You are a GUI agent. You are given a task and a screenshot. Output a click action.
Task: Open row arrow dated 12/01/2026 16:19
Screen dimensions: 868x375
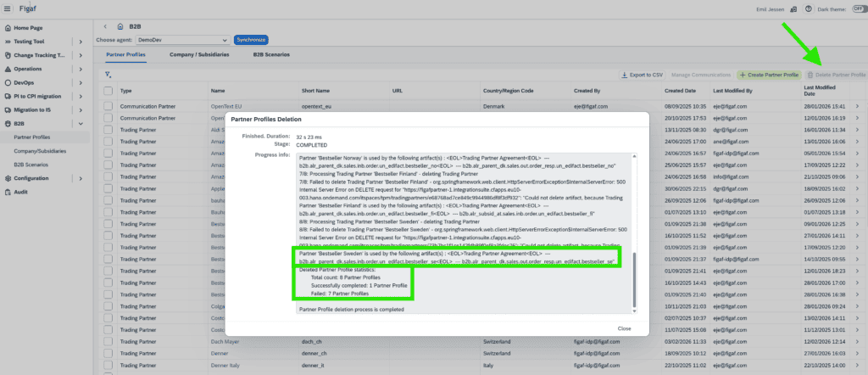click(858, 118)
